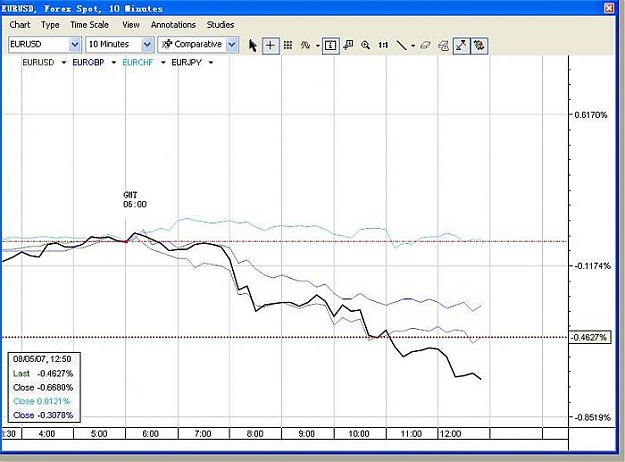The height and width of the screenshot is (462, 625).
Task: Click the 8:00 time axis label
Action: [255, 434]
